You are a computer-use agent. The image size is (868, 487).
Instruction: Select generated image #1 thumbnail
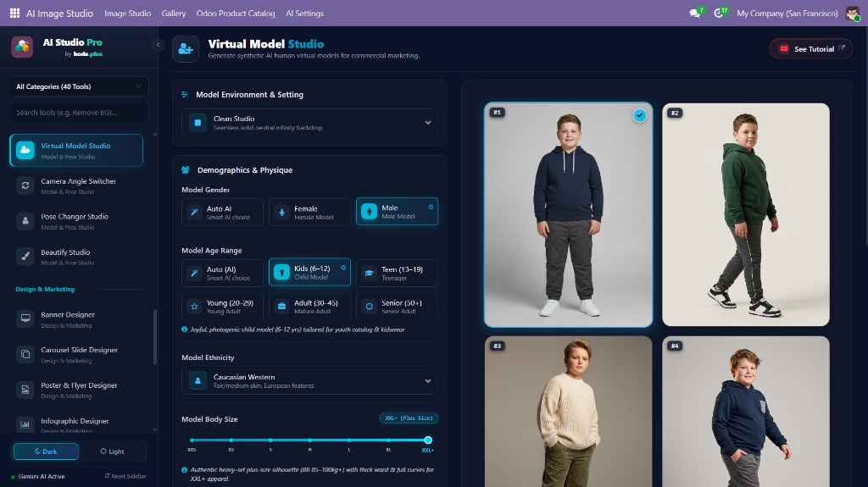(569, 215)
